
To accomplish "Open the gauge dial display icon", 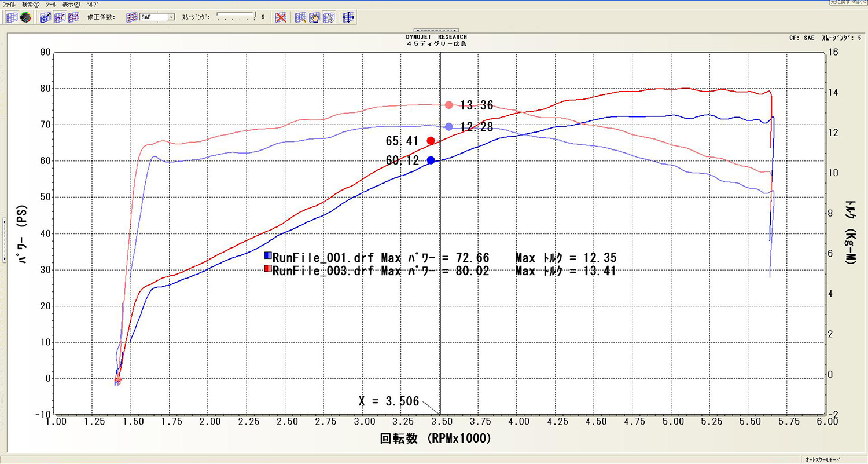I will (x=25, y=17).
